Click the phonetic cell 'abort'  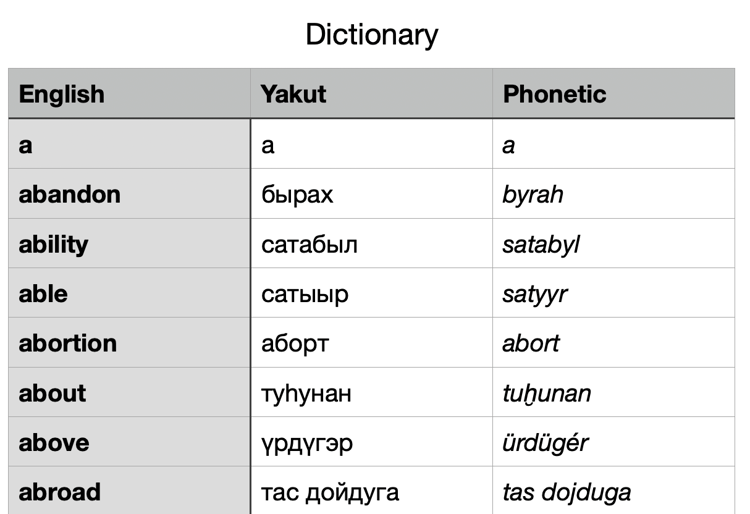pos(531,343)
